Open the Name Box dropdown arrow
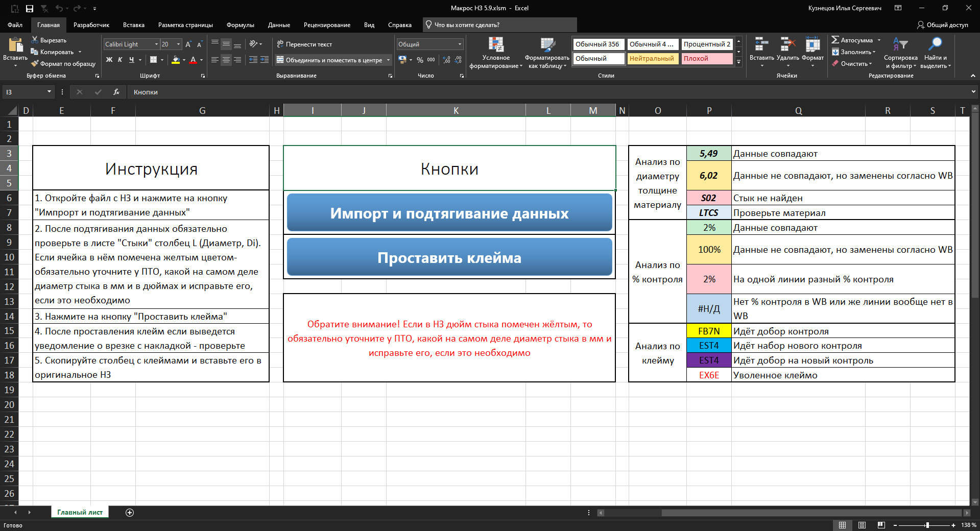The width and height of the screenshot is (980, 531). (49, 92)
